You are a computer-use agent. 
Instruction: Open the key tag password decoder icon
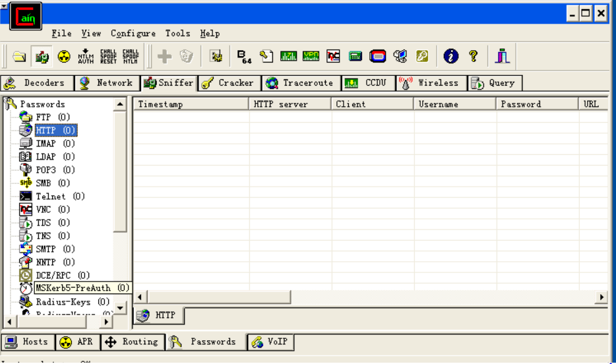266,57
